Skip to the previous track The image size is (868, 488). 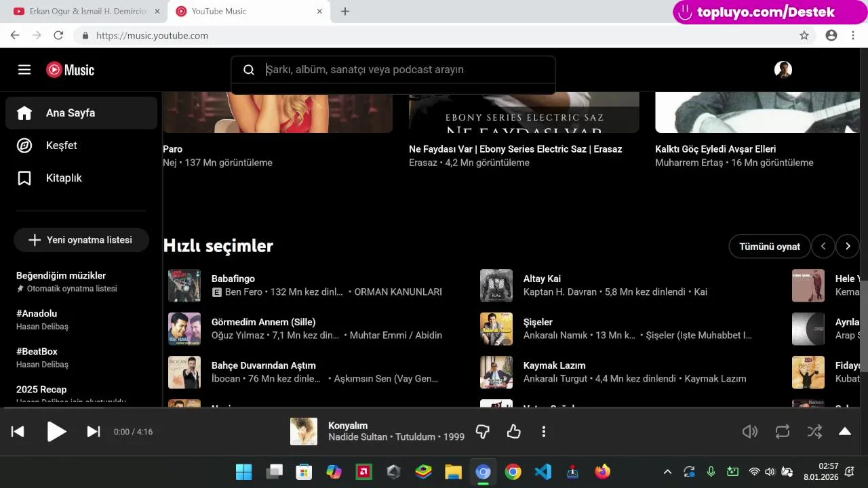(18, 432)
